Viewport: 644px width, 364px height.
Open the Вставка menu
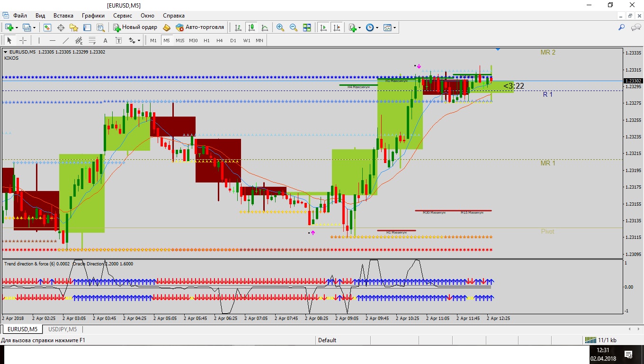[63, 16]
